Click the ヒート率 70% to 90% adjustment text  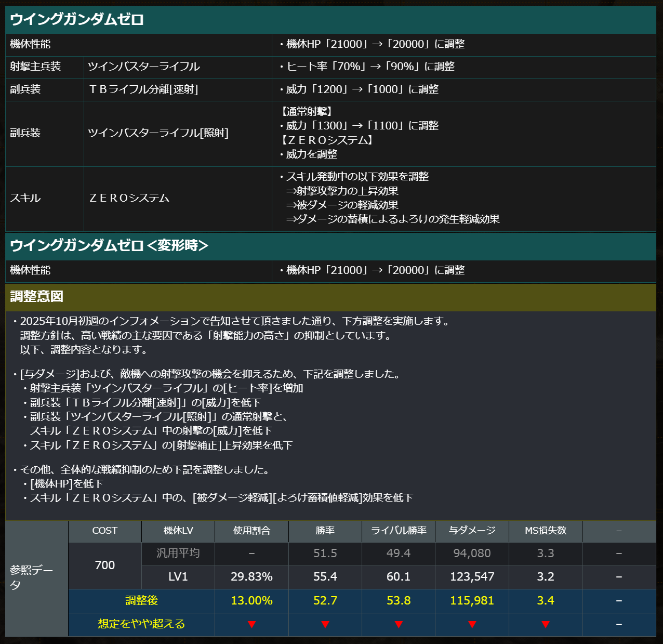pos(366,67)
